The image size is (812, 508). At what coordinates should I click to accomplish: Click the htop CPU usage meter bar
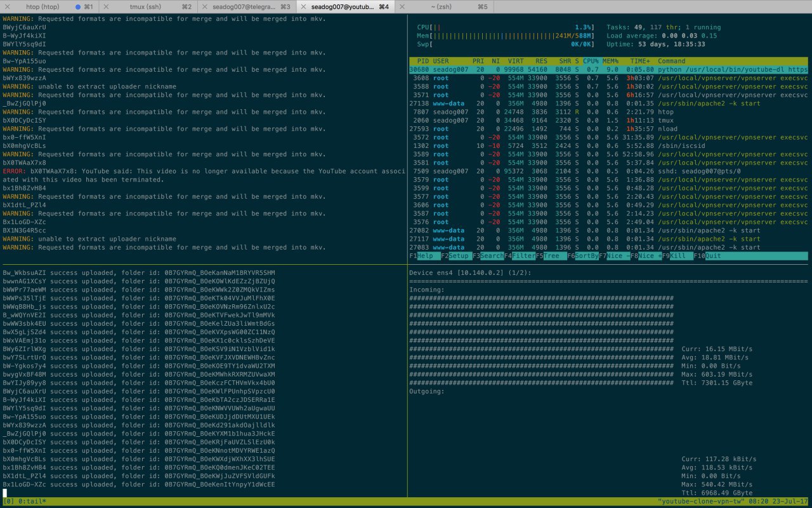coord(506,27)
